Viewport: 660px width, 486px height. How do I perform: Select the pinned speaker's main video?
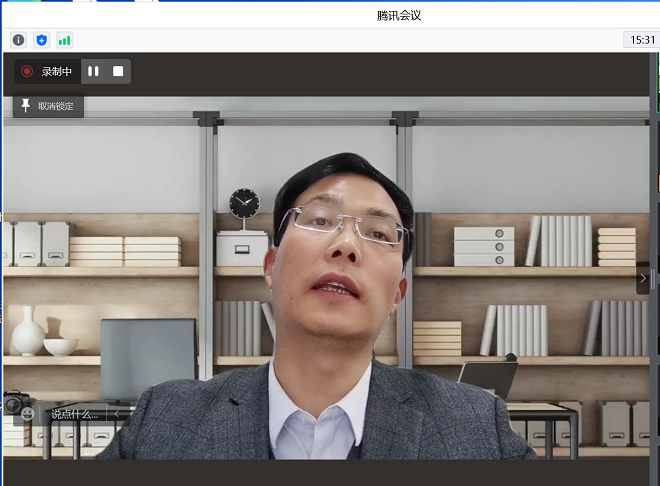pos(330,300)
